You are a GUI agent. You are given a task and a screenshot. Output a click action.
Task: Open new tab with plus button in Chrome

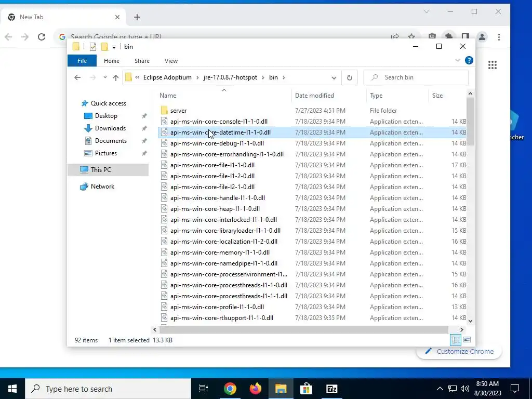pos(137,17)
